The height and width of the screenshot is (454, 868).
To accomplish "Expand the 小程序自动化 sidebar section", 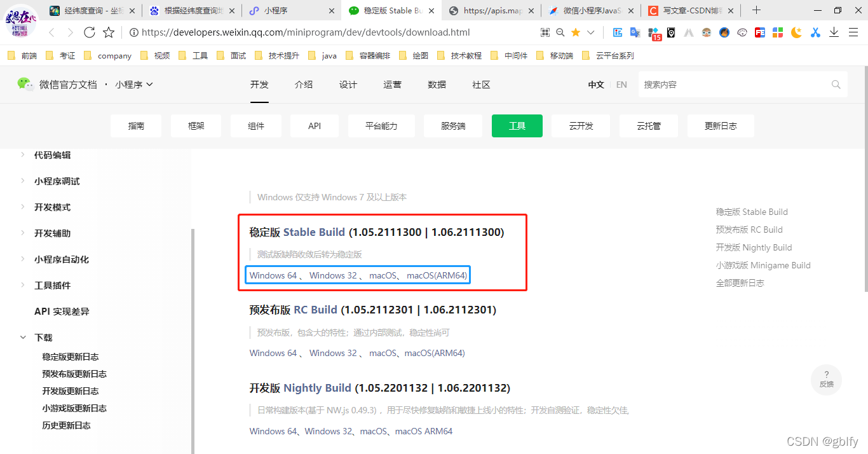I will pyautogui.click(x=23, y=259).
